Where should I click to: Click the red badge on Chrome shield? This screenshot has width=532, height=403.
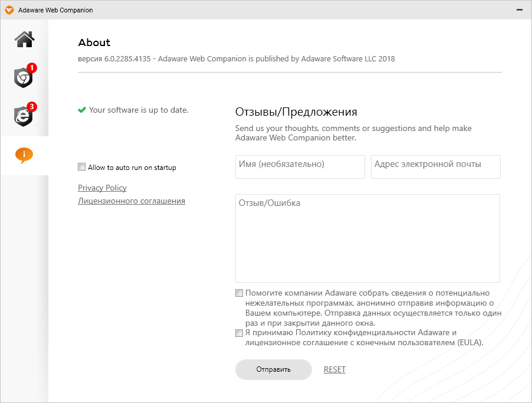pyautogui.click(x=32, y=68)
